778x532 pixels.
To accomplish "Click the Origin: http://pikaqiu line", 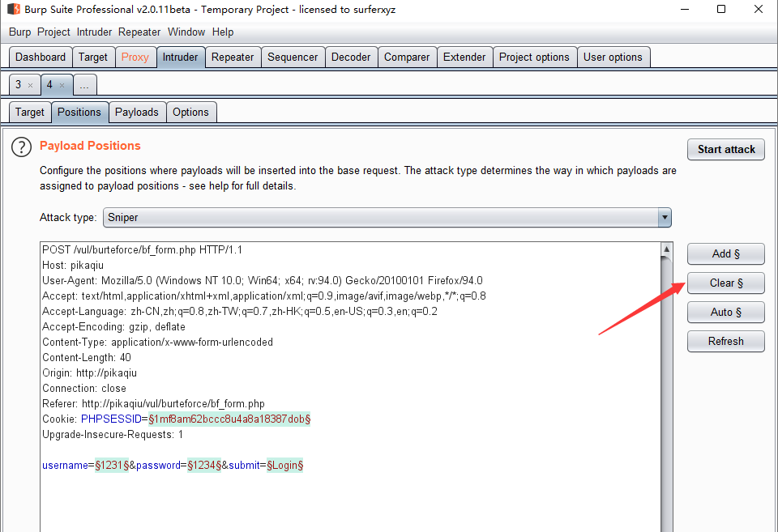I will 89,372.
